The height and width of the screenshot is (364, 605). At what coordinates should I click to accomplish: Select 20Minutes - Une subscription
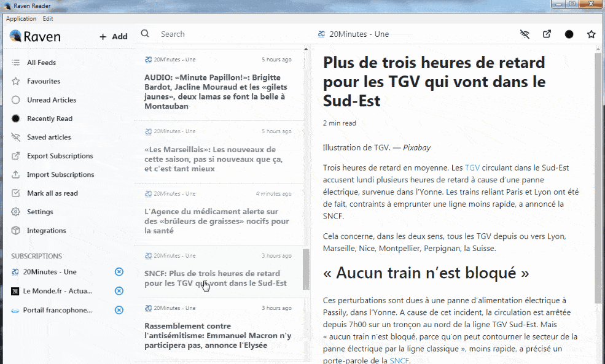pos(50,272)
